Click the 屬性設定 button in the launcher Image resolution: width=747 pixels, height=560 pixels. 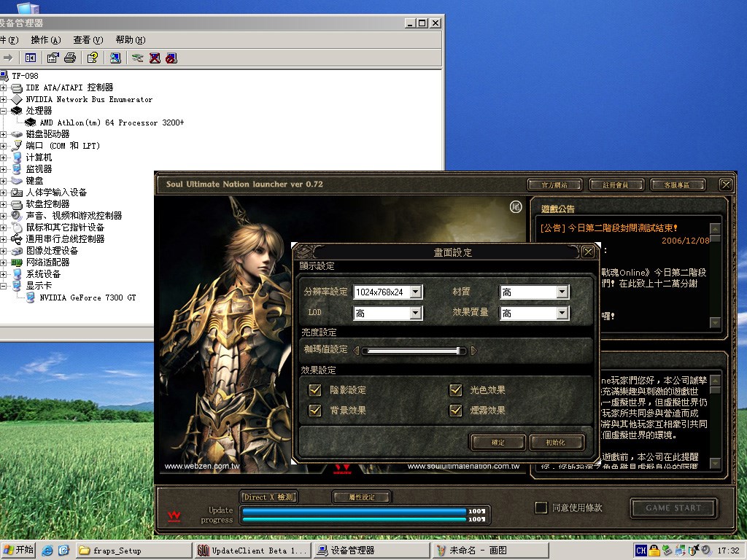click(x=362, y=497)
